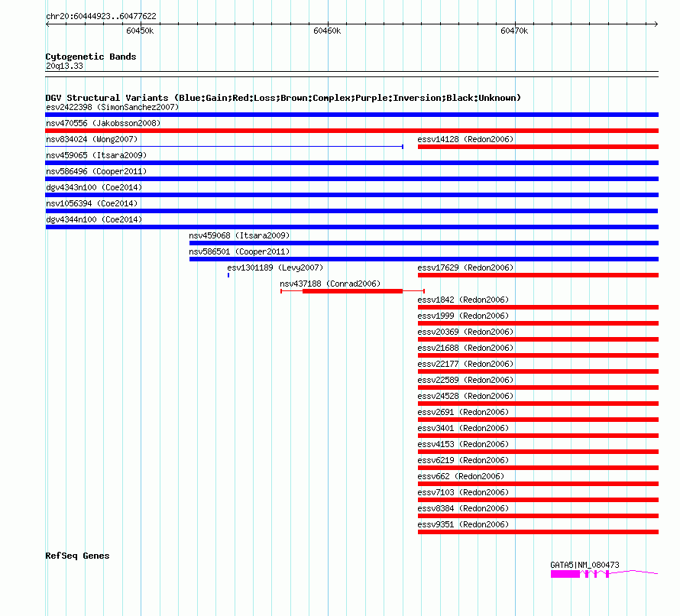680x616 pixels.
Task: Click the RefSeq Genes track title
Action: coord(77,556)
